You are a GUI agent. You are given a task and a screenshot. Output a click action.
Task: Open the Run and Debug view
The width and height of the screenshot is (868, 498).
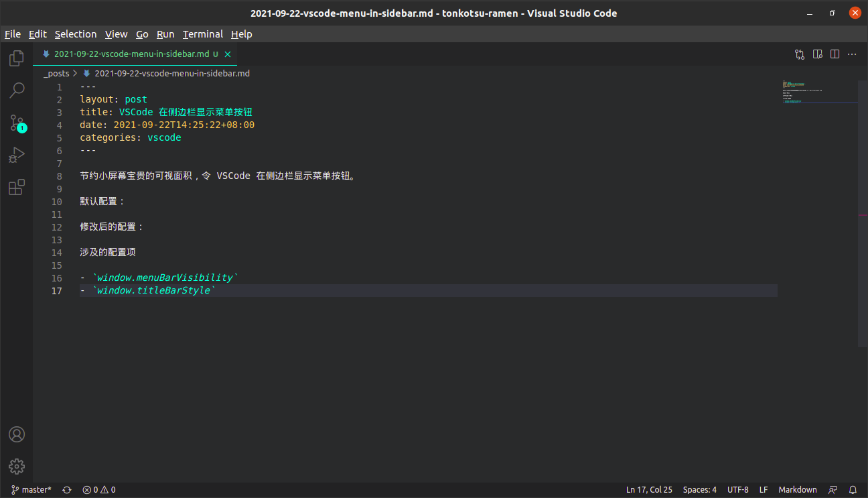pos(17,155)
